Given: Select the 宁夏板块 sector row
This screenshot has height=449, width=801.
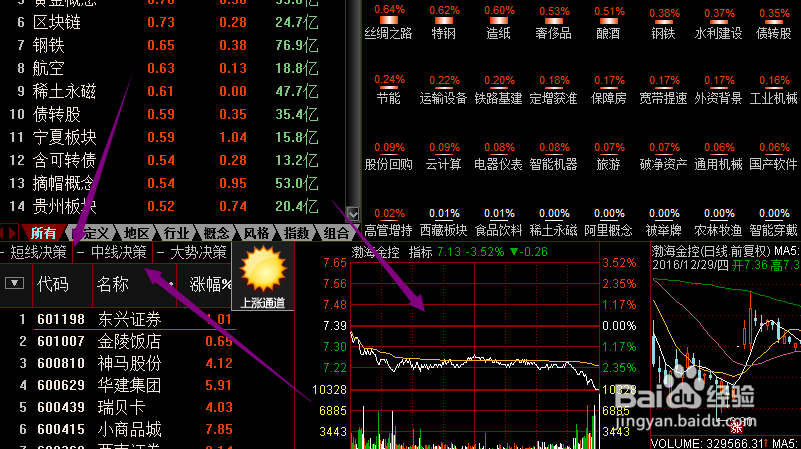Looking at the screenshot, I should pyautogui.click(x=173, y=137).
